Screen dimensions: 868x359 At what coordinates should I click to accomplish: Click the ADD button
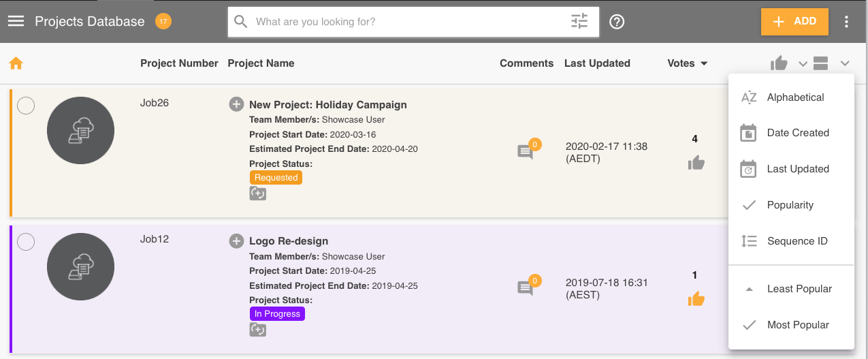pyautogui.click(x=794, y=22)
